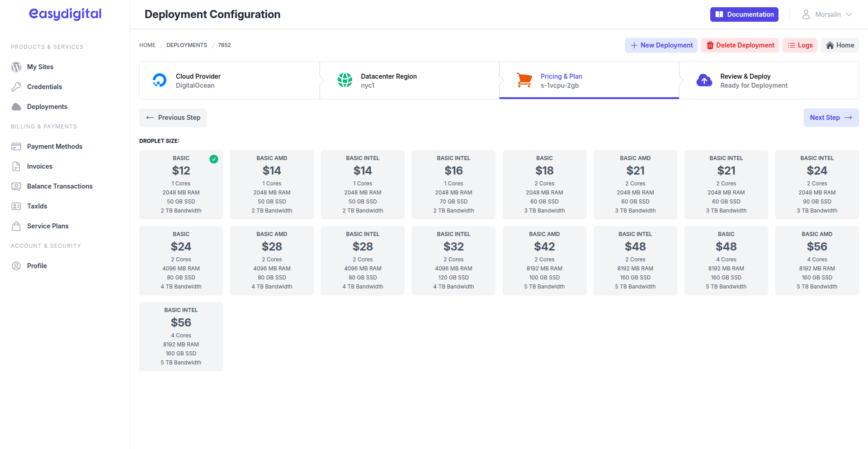868x449 pixels.
Task: Click the DEPLOYMENTS breadcrumb link
Action: pyautogui.click(x=187, y=45)
